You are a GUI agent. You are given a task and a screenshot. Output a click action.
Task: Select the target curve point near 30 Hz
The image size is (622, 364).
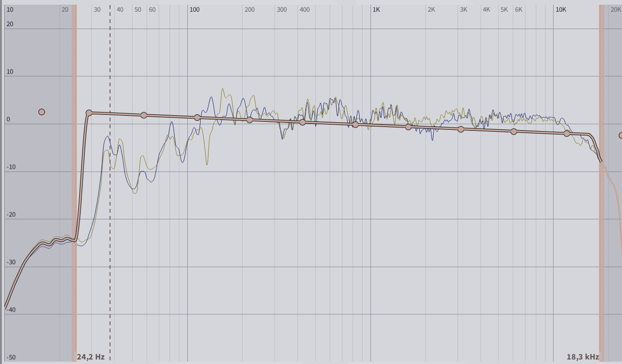(89, 113)
